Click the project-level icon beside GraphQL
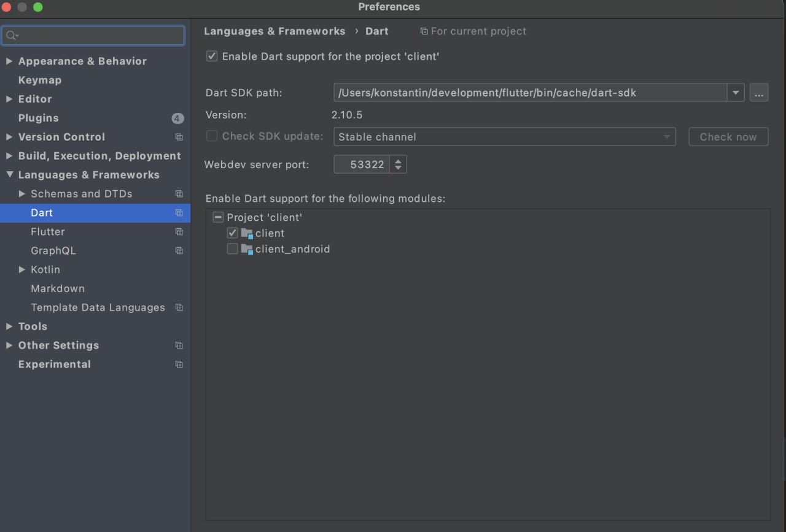This screenshot has width=786, height=532. [x=179, y=251]
